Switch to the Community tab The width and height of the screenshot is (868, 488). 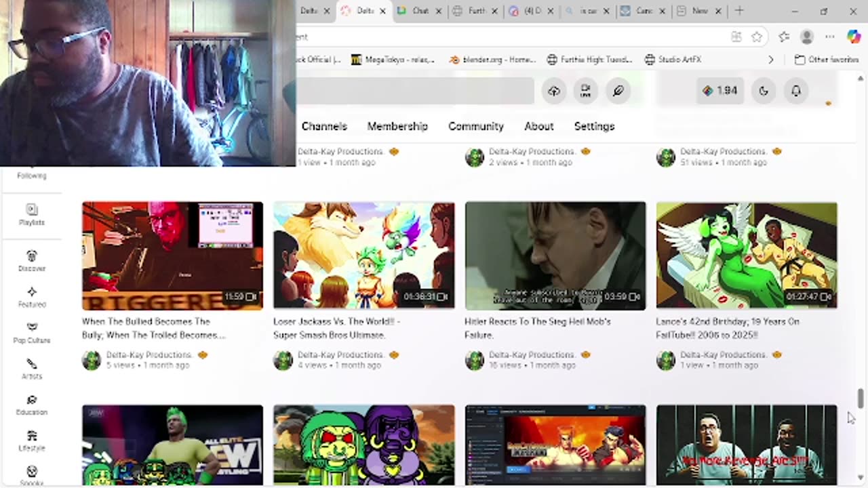click(476, 126)
